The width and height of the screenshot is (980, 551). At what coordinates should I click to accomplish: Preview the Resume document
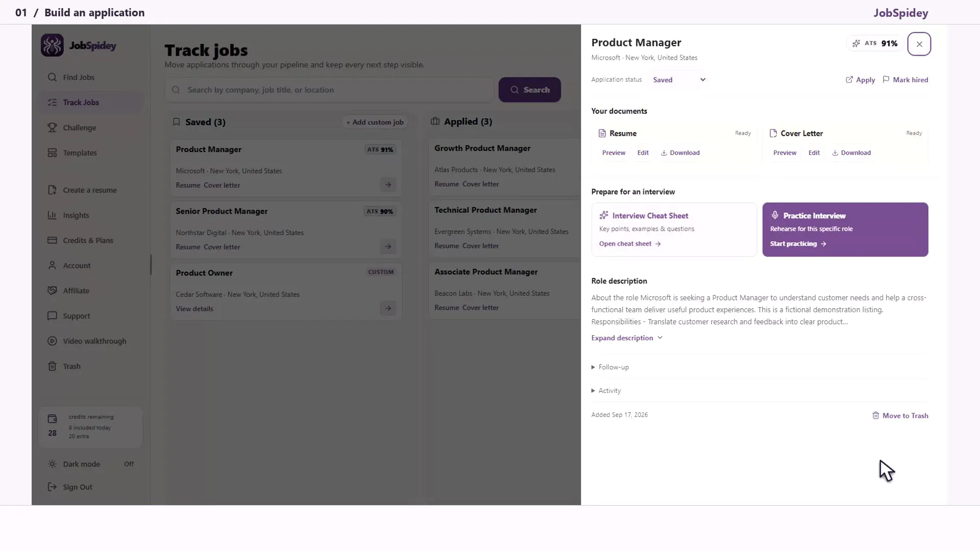(x=614, y=153)
